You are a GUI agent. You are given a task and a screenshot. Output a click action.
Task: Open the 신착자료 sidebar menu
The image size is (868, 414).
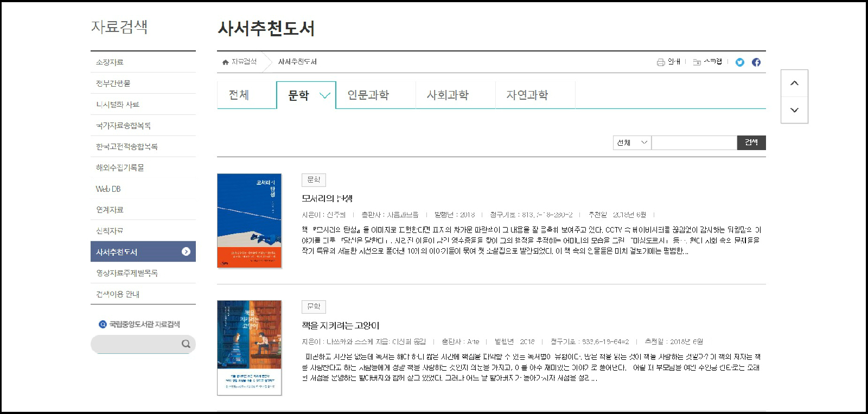click(143, 231)
